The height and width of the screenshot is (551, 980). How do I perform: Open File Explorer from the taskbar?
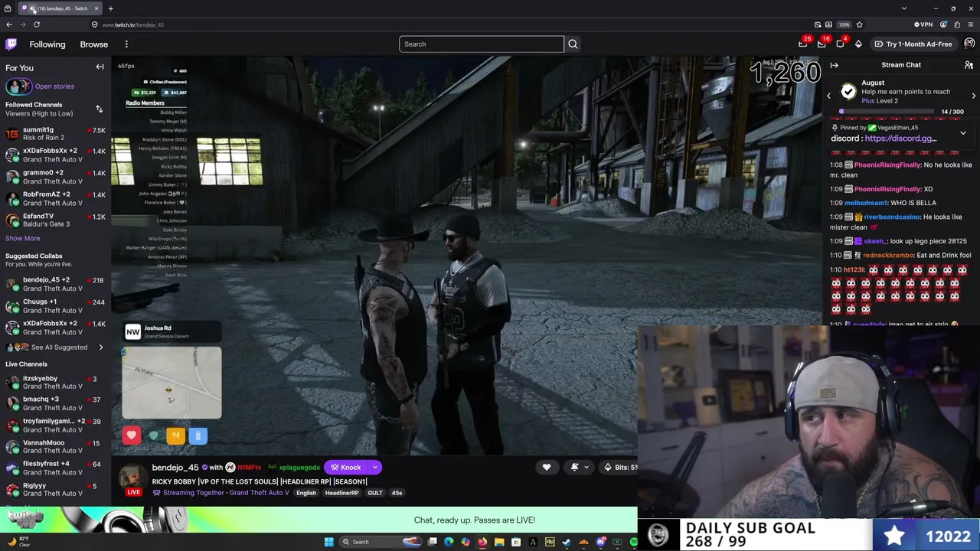[499, 542]
